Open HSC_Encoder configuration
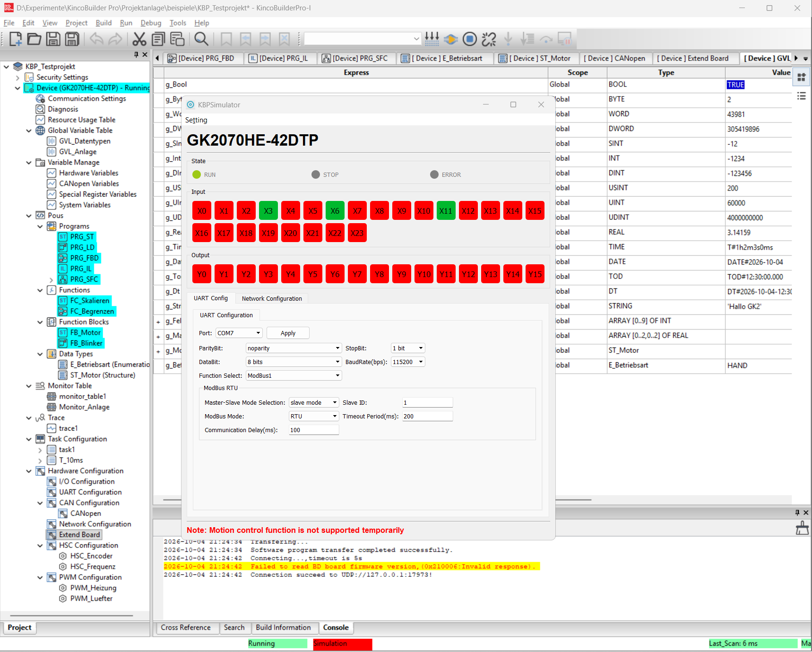The width and height of the screenshot is (812, 652). (x=91, y=556)
